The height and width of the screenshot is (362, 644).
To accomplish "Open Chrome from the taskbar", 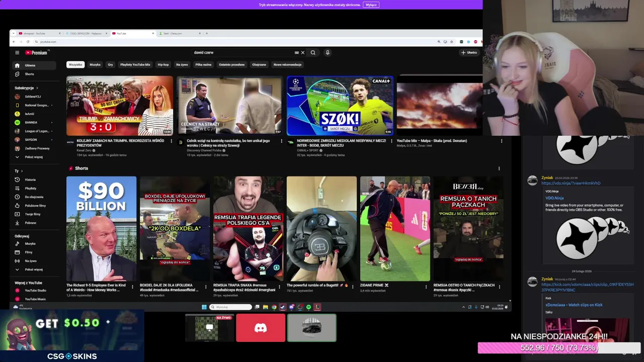I will pos(274,307).
